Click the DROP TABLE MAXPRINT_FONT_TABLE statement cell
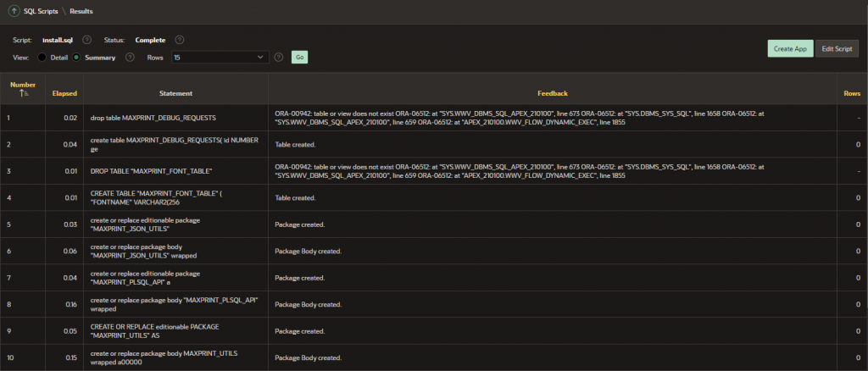Image resolution: width=868 pixels, height=371 pixels. pyautogui.click(x=151, y=171)
